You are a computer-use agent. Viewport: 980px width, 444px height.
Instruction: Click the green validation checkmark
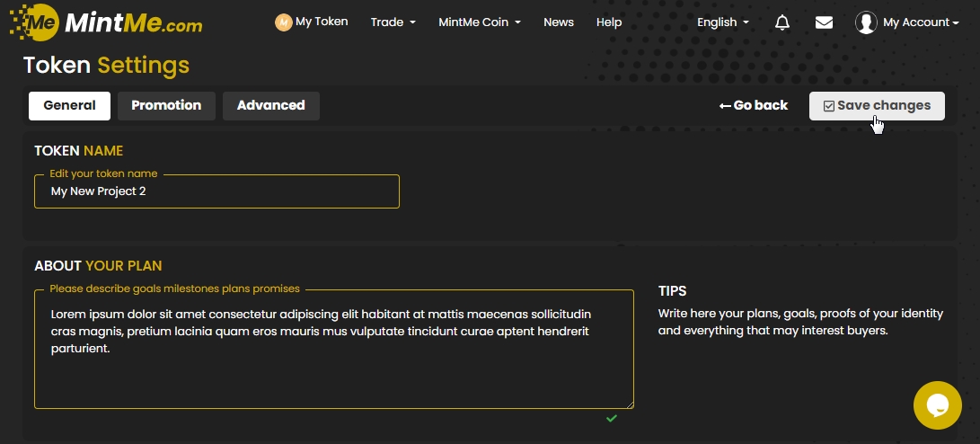[612, 418]
